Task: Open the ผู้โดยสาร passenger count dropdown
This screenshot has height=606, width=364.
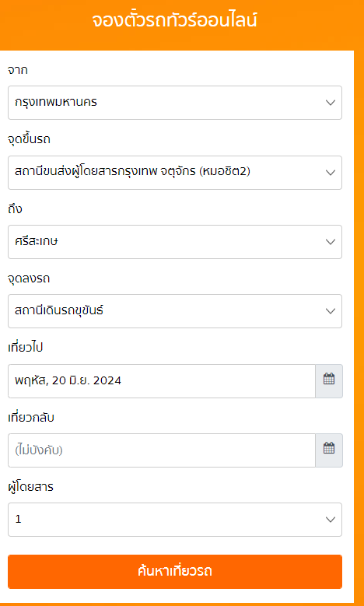Action: point(175,520)
